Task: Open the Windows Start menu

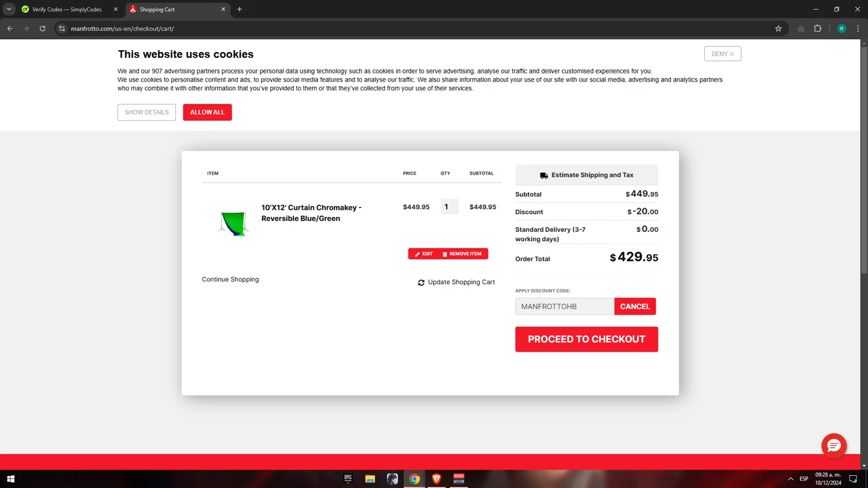Action: pos(10,479)
